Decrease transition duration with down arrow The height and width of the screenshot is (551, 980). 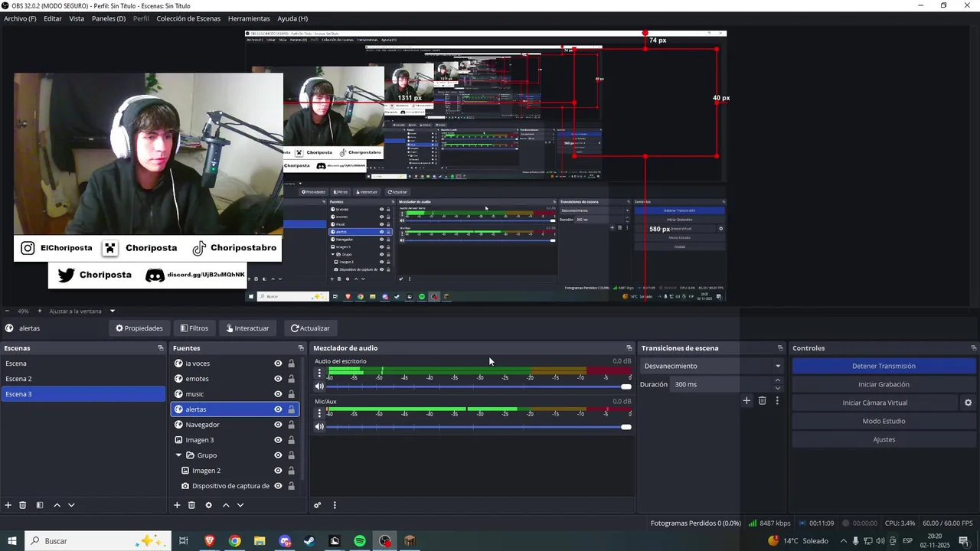pyautogui.click(x=778, y=388)
